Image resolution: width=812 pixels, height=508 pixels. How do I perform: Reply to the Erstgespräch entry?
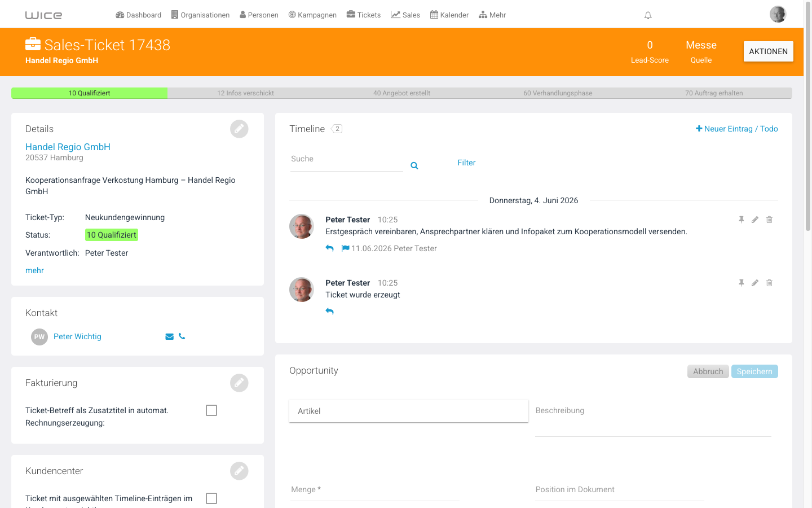(330, 248)
